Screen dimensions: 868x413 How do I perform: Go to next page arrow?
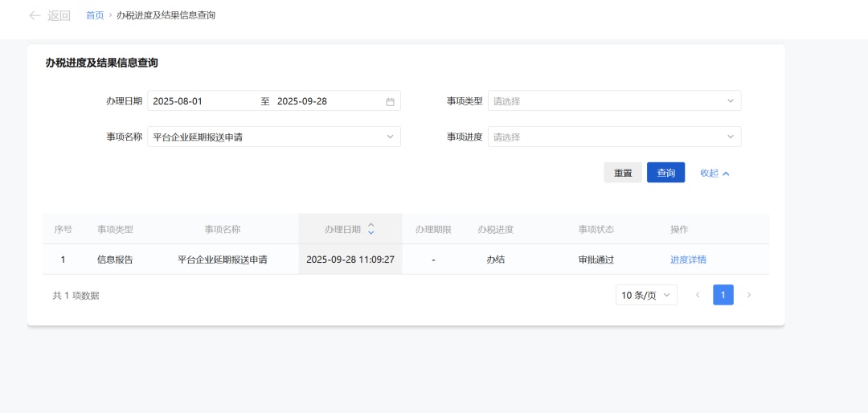click(749, 296)
